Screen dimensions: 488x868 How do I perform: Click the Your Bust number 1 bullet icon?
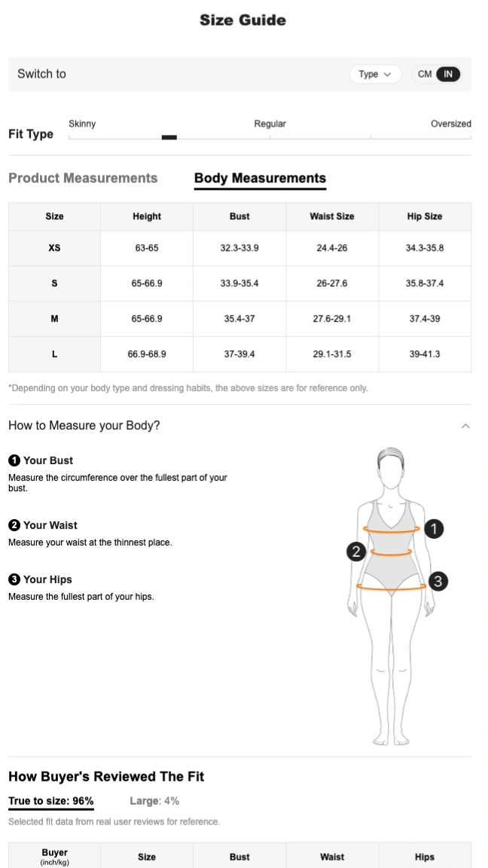point(14,460)
